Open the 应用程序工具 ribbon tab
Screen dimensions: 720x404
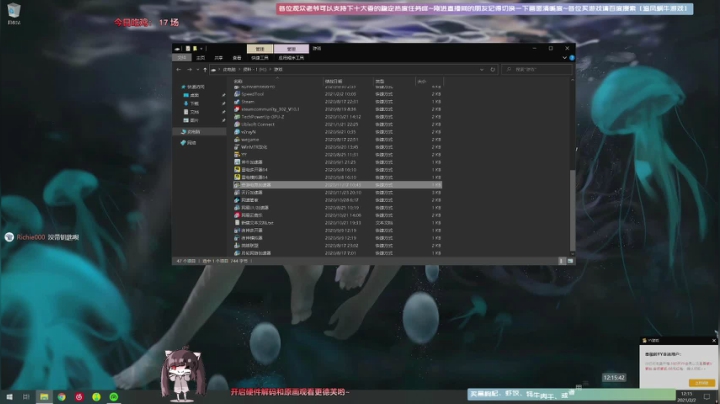pyautogui.click(x=291, y=58)
